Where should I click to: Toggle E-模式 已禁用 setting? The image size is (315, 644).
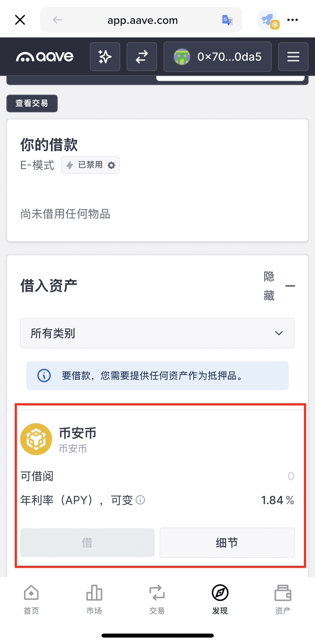(x=91, y=165)
